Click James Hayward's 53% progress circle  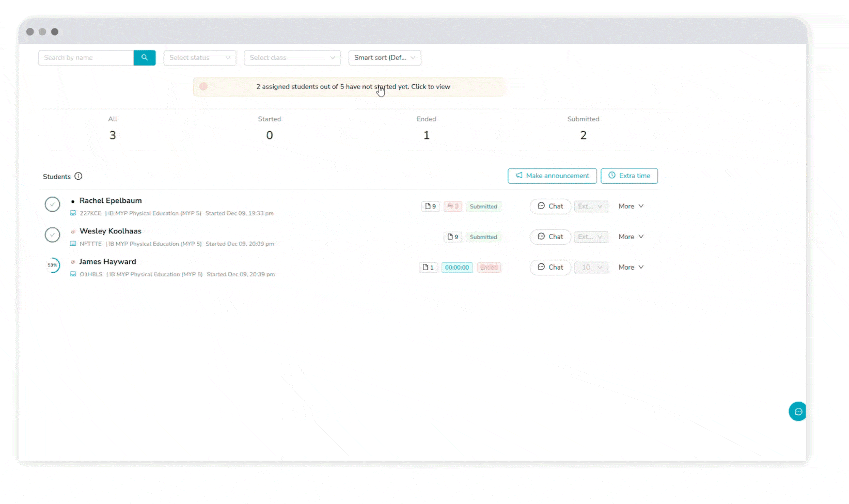pos(53,265)
